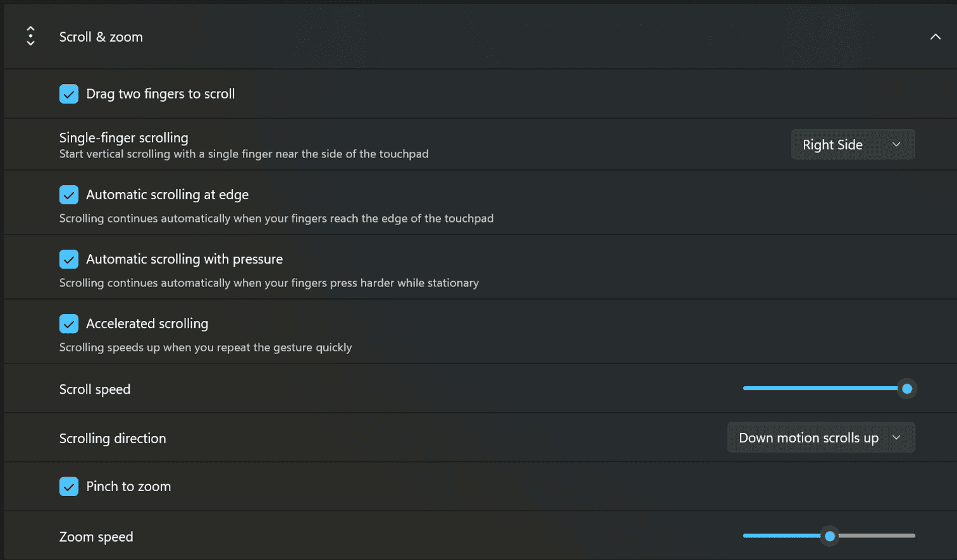Screen dimensions: 957x560
Task: Click the chevron arrow beside Right Side
Action: tap(896, 144)
